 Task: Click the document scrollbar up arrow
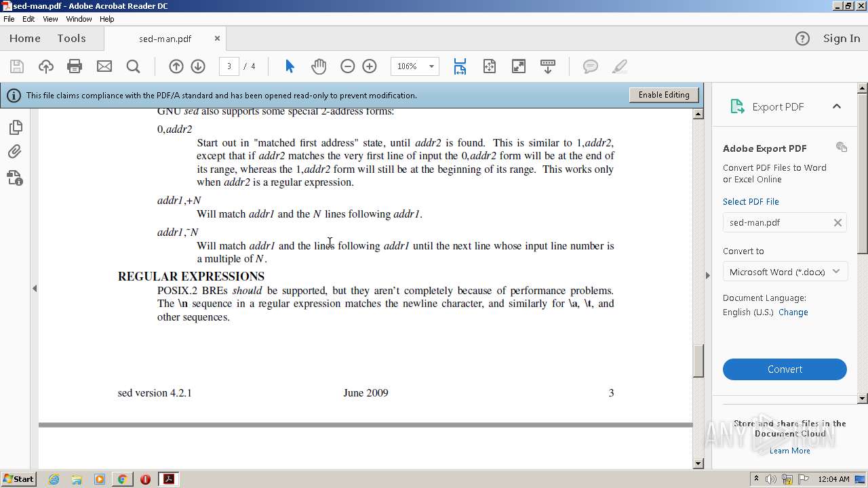tap(698, 114)
